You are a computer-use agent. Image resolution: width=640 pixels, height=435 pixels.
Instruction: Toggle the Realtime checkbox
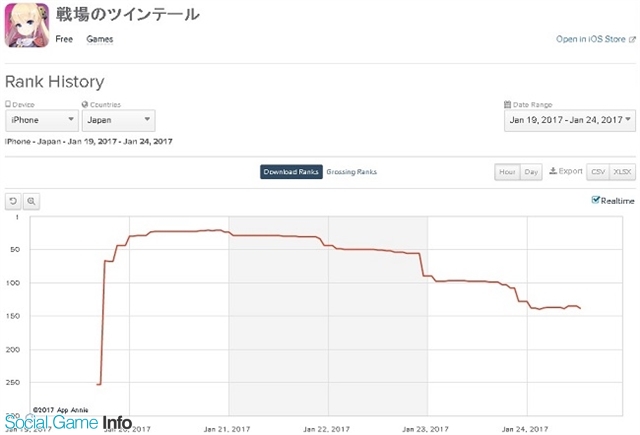[x=596, y=200]
